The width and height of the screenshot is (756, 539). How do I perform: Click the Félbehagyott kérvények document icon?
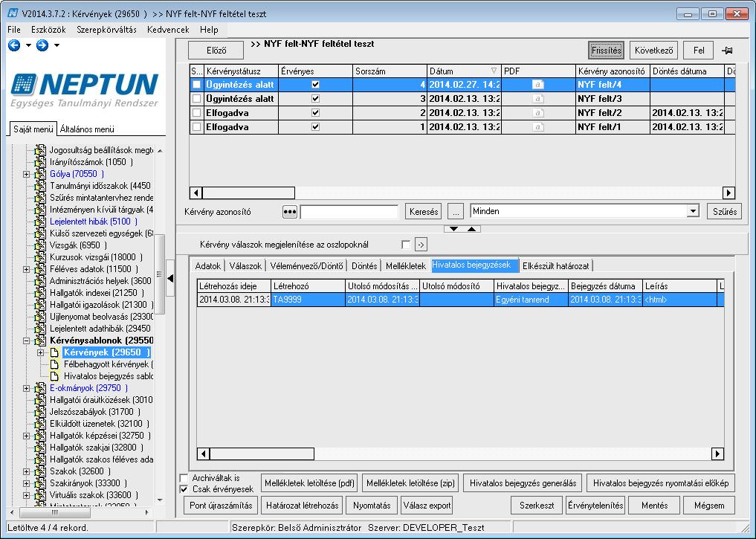coord(55,364)
